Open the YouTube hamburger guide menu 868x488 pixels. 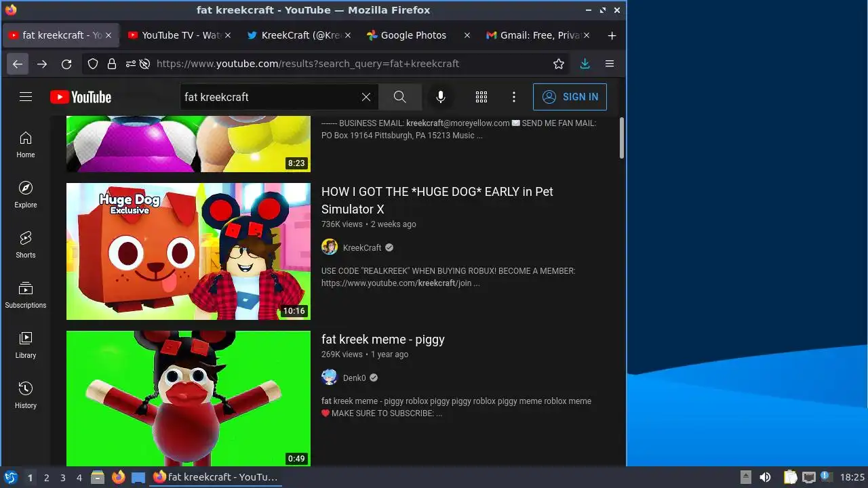26,97
